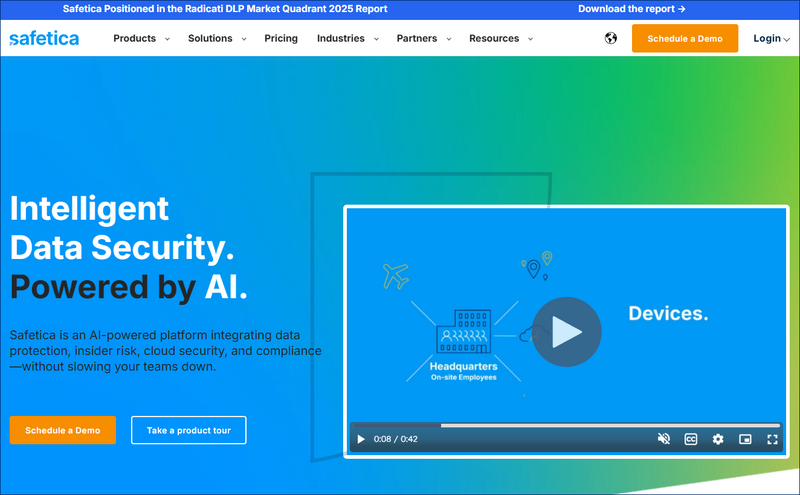Open the Products menu
Screen dimensions: 800x495
click(x=135, y=38)
